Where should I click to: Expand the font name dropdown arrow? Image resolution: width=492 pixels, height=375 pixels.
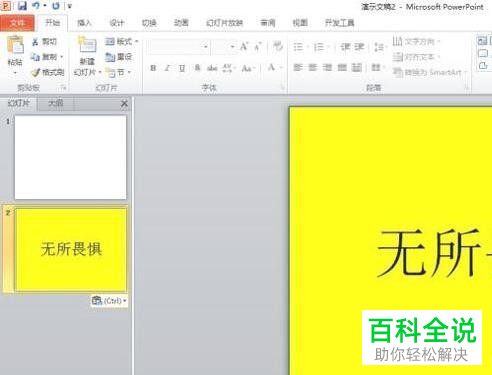pyautogui.click(x=206, y=47)
